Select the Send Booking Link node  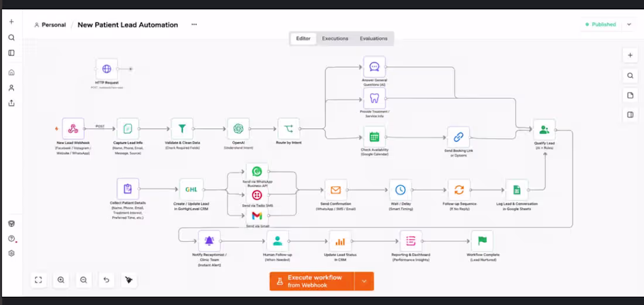click(458, 137)
